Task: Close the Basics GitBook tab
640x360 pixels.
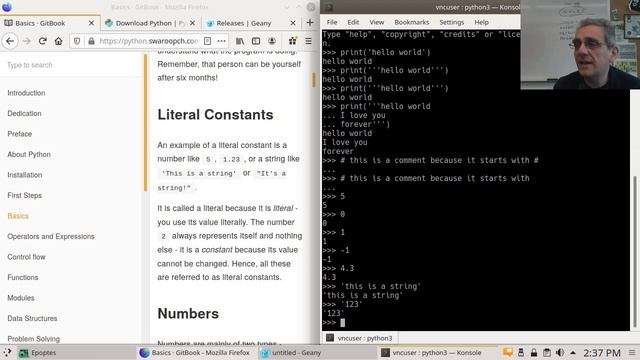Action: 91,23
